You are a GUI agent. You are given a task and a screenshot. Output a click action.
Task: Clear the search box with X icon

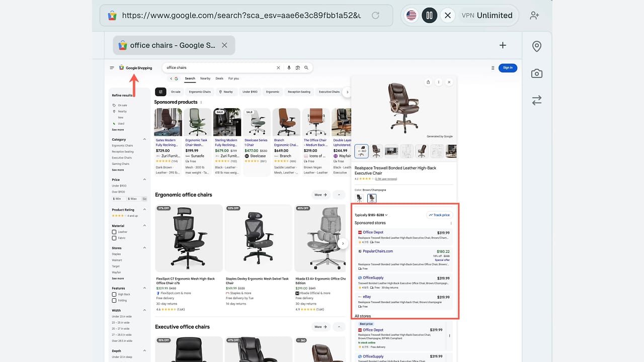point(278,68)
